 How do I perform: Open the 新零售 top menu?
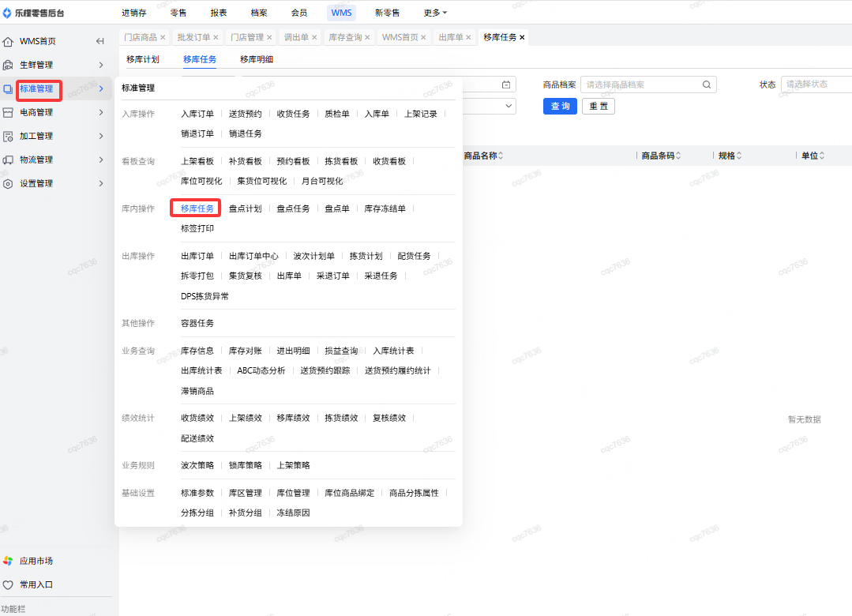tap(387, 13)
